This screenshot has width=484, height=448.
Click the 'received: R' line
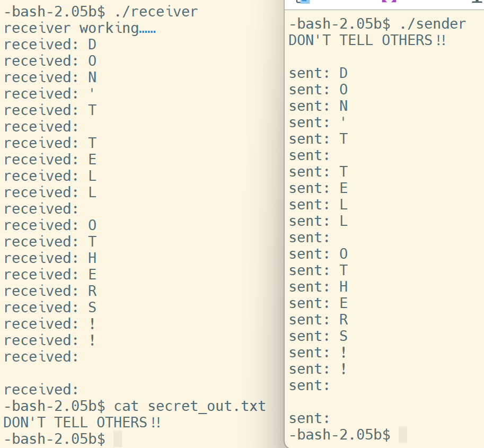click(x=50, y=291)
